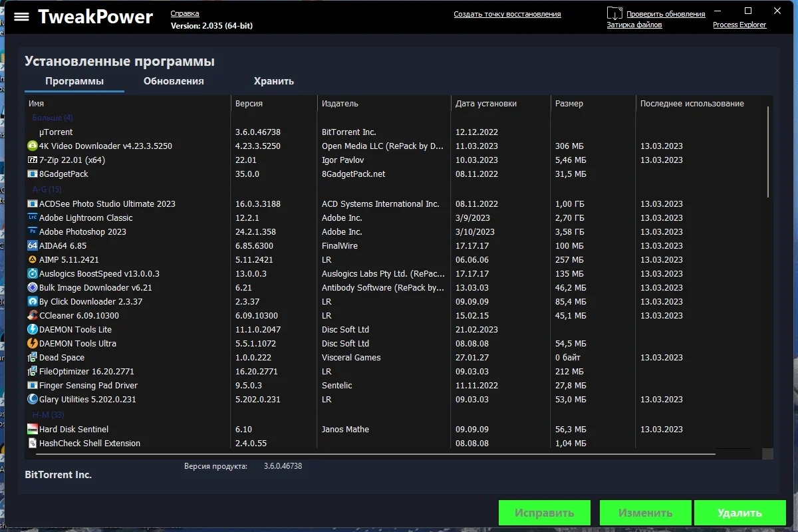
Task: Collapse the 'A-G (15)' group
Action: (47, 190)
